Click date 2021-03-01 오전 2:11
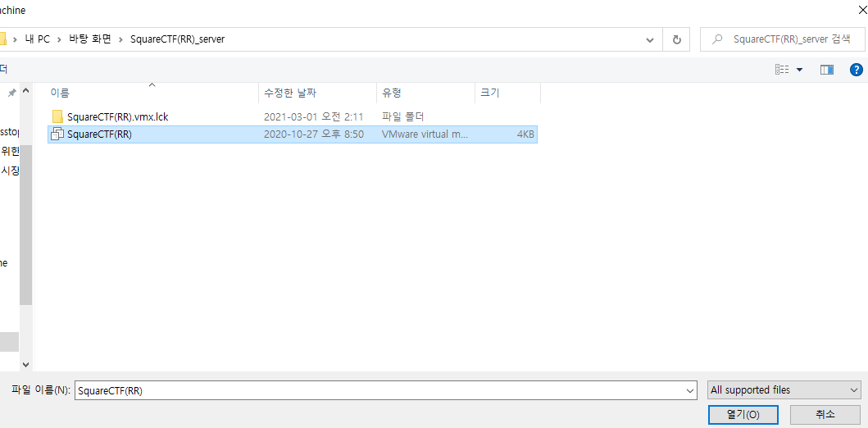The height and width of the screenshot is (428, 868). pyautogui.click(x=313, y=116)
